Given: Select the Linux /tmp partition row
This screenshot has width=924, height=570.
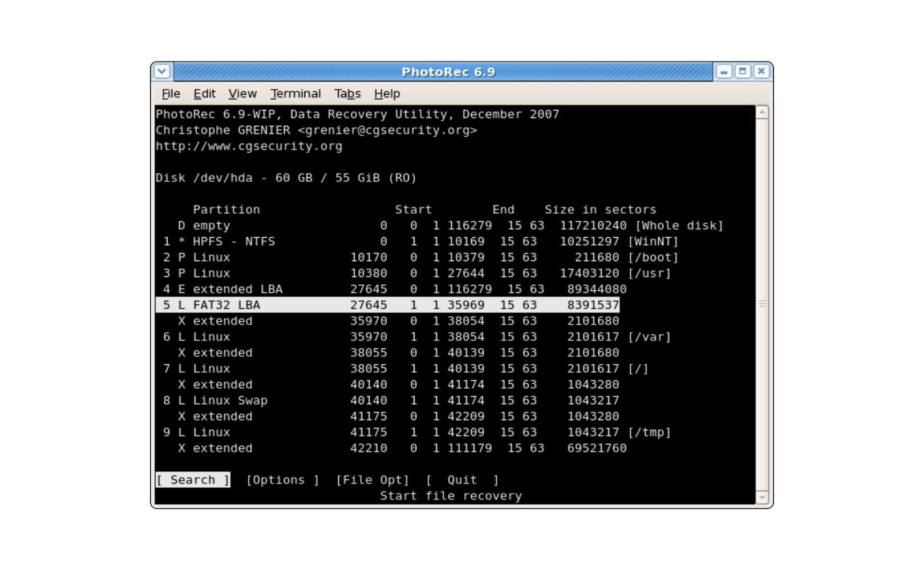Looking at the screenshot, I should coord(417,433).
